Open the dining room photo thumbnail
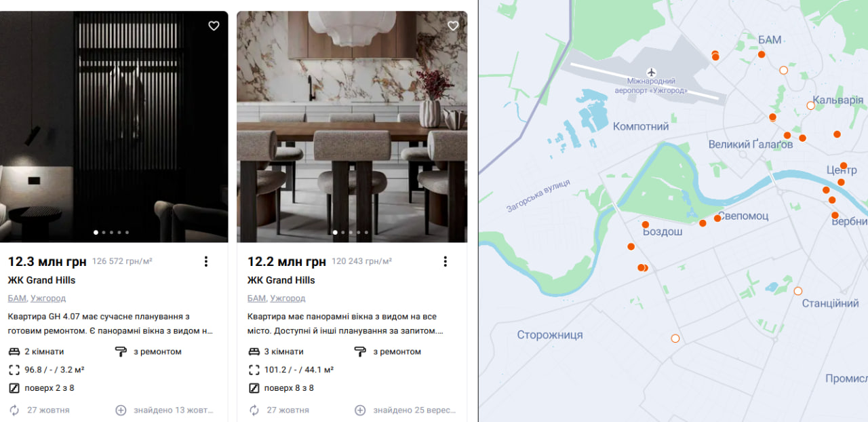 (x=352, y=127)
